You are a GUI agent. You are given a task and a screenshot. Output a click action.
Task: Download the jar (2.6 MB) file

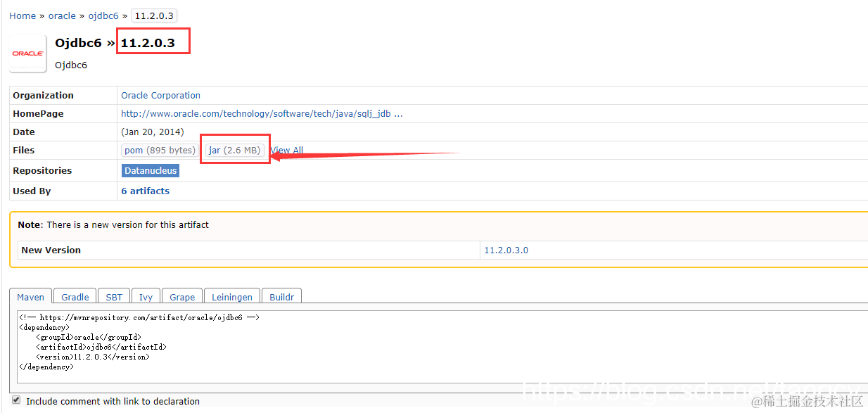(x=235, y=150)
